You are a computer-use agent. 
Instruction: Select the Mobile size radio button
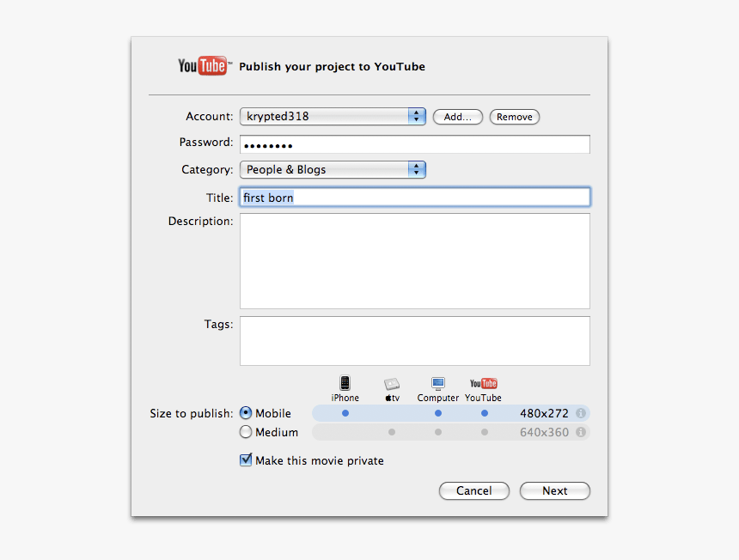[246, 413]
